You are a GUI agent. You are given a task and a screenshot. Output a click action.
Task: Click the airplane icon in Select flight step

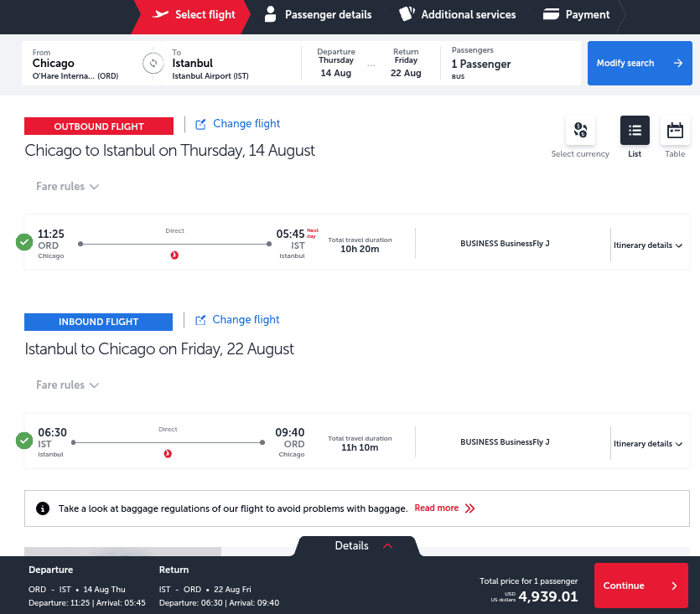point(160,14)
